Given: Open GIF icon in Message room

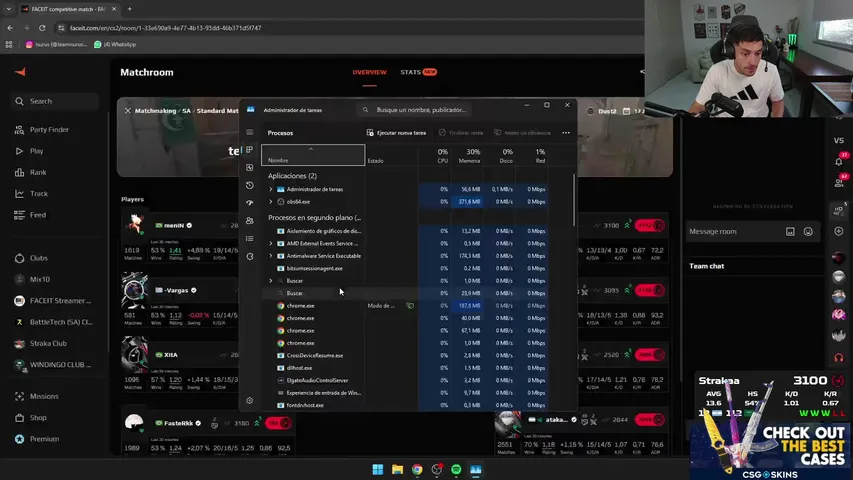Looking at the screenshot, I should pyautogui.click(x=790, y=232).
